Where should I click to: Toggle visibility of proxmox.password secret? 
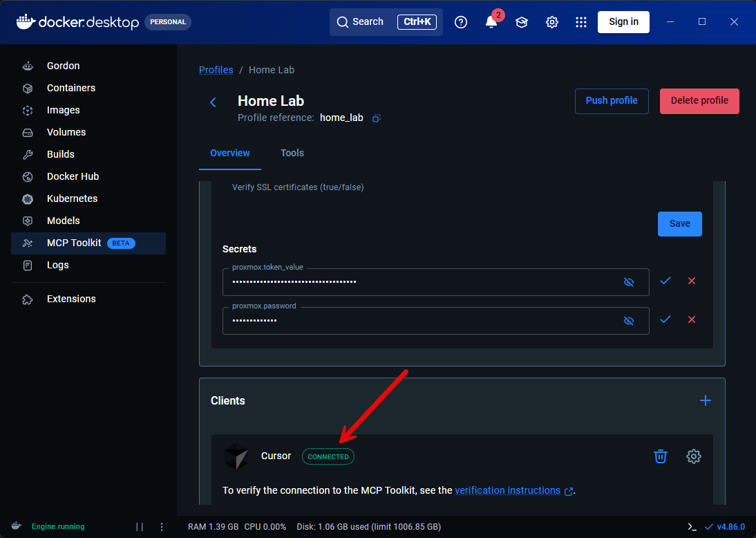click(629, 320)
